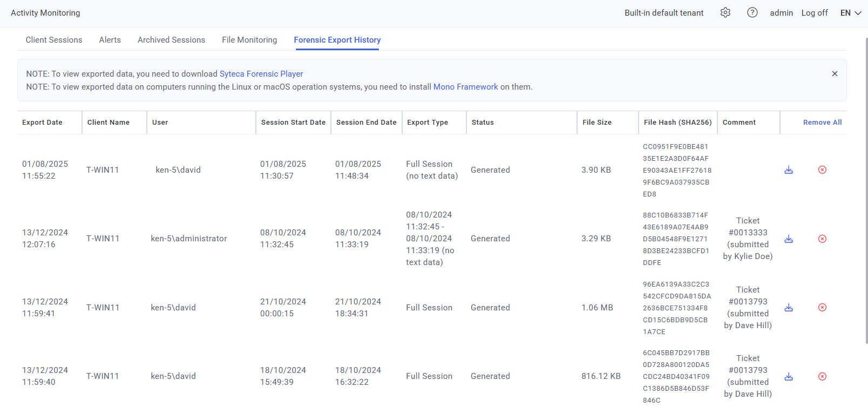Screen dimensions: 868x414
Task: Download the 1.06 MB export file
Action: (x=789, y=308)
